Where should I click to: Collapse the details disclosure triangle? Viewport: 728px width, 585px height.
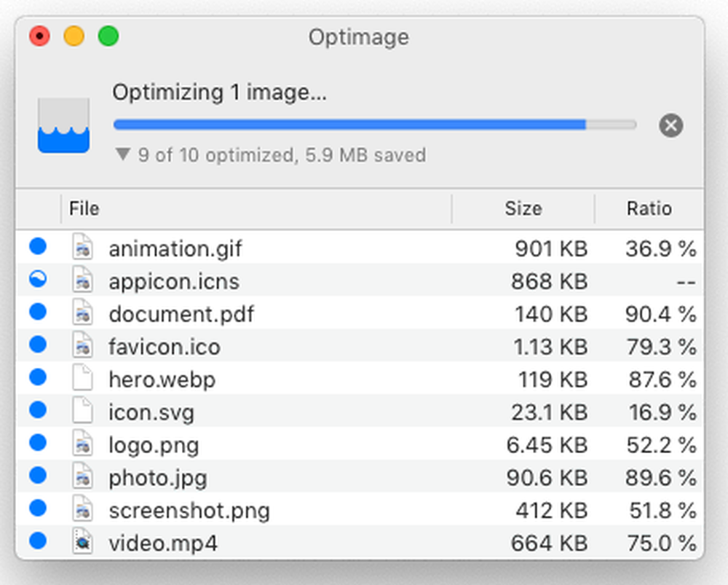click(122, 154)
